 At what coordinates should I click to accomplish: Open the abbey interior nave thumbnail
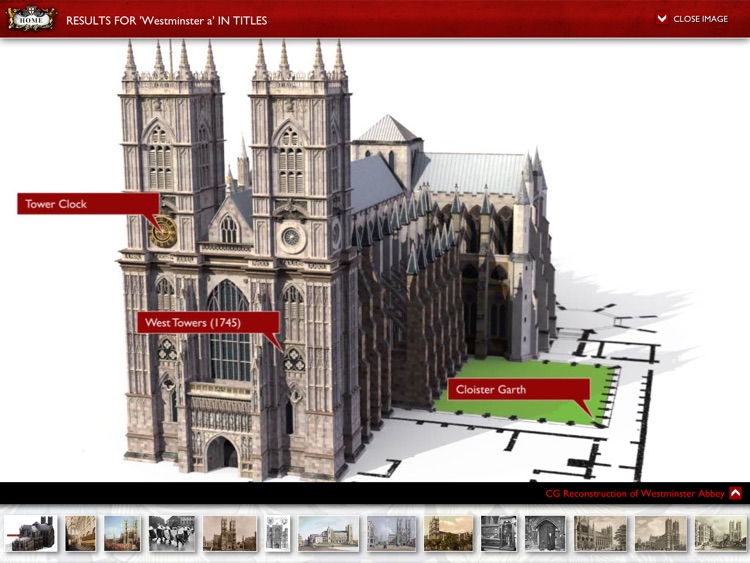click(80, 533)
